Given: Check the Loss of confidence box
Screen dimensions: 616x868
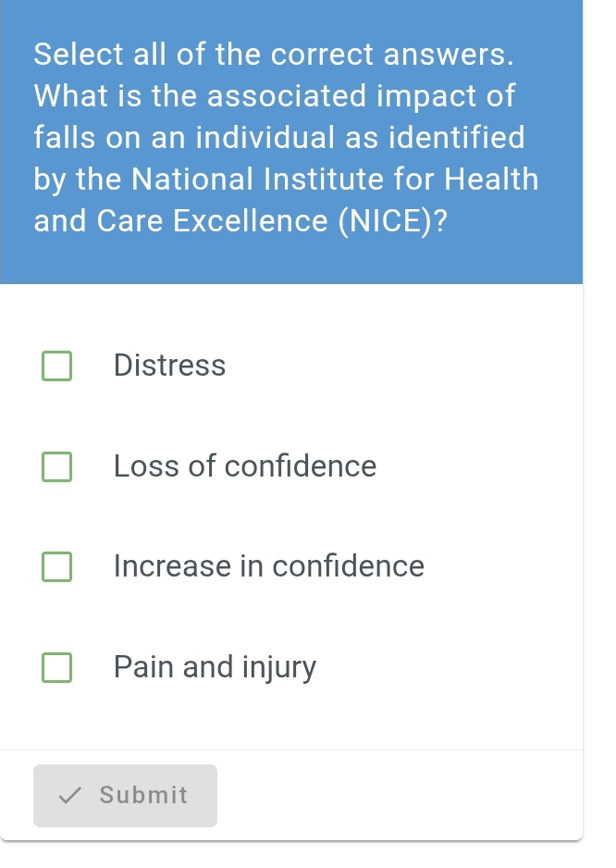Looking at the screenshot, I should 56,466.
